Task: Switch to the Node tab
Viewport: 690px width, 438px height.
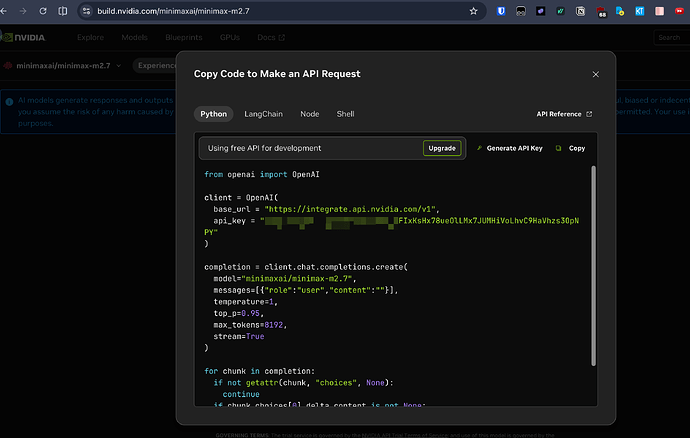Action: pos(309,114)
